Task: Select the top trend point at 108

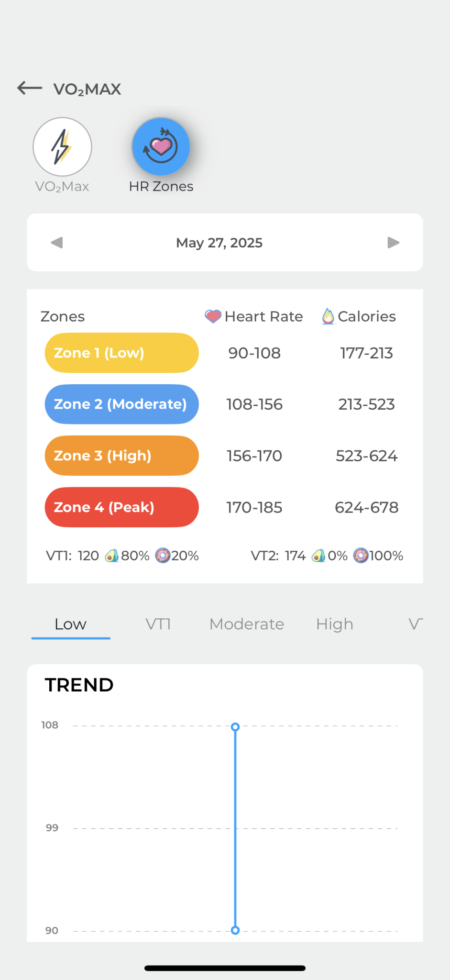Action: 235,727
